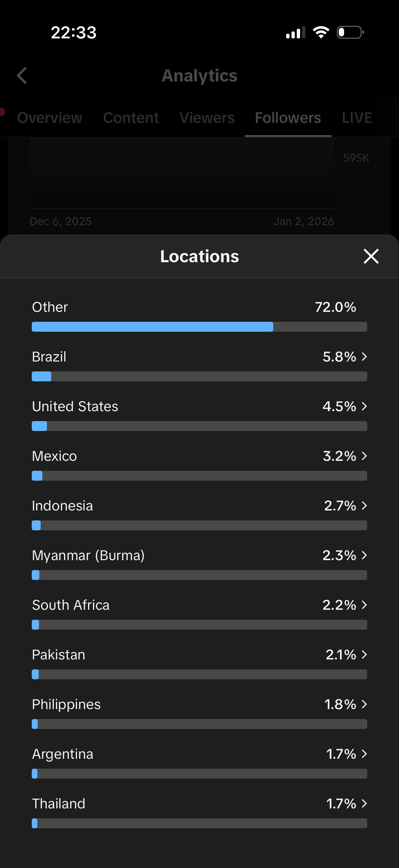This screenshot has height=868, width=399.
Task: Tap the Thailand location label
Action: [x=59, y=804]
